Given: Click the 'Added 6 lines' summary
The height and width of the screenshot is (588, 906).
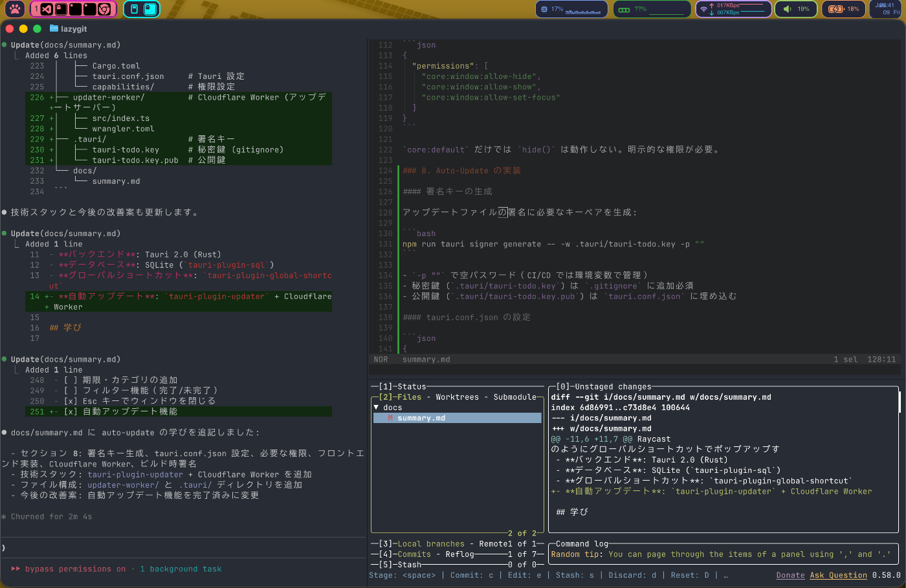Looking at the screenshot, I should coord(56,56).
